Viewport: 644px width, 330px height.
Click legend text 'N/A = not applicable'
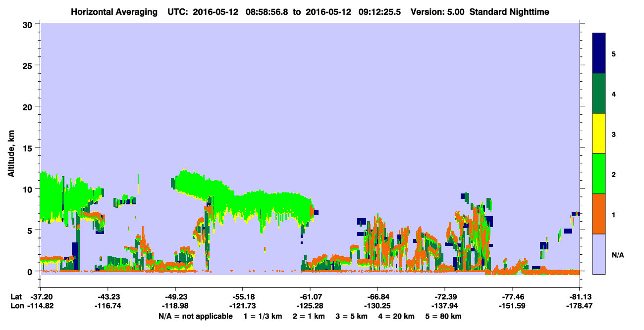(x=195, y=316)
